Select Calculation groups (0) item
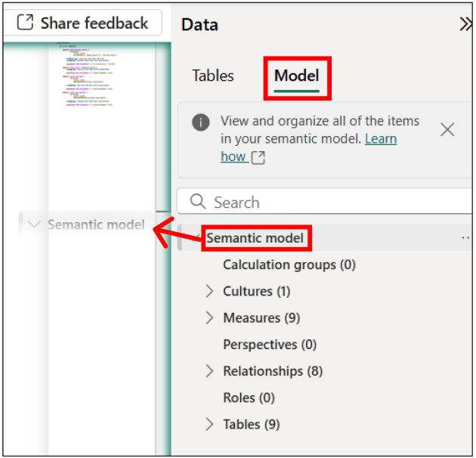The image size is (476, 458). pyautogui.click(x=289, y=265)
